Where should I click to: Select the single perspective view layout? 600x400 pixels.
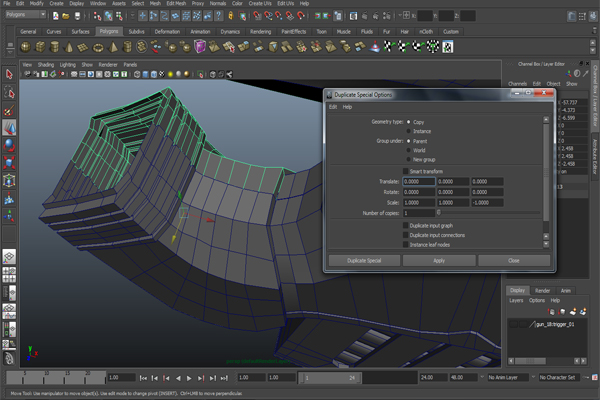point(9,256)
